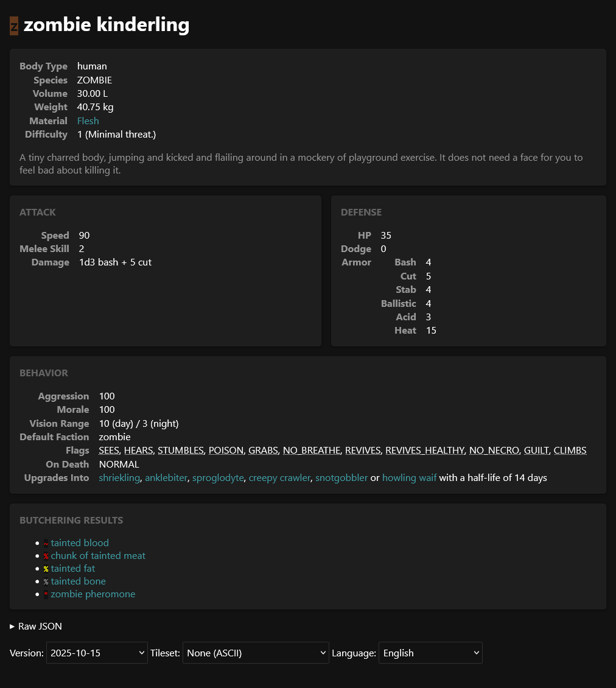616x688 pixels.
Task: Click the Vision Range value 10 (day) / 3 (night)
Action: point(139,423)
